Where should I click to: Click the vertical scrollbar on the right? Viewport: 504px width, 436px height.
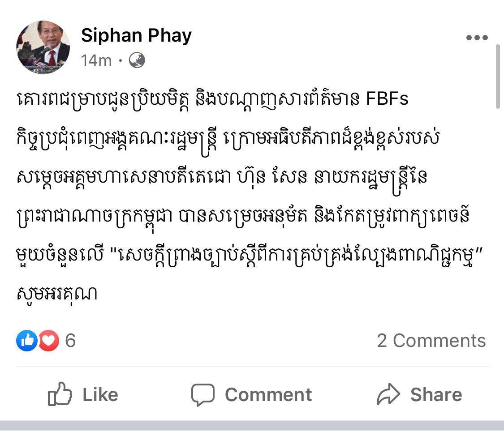[x=498, y=77]
